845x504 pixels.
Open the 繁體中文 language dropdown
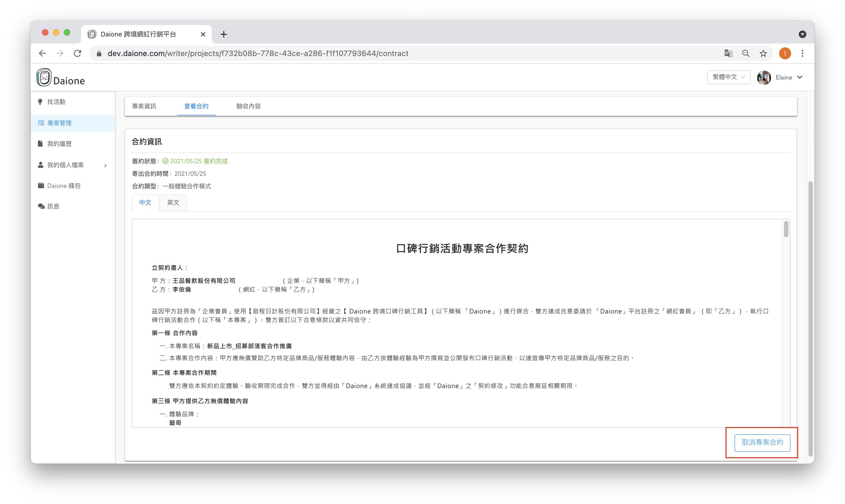click(x=728, y=77)
